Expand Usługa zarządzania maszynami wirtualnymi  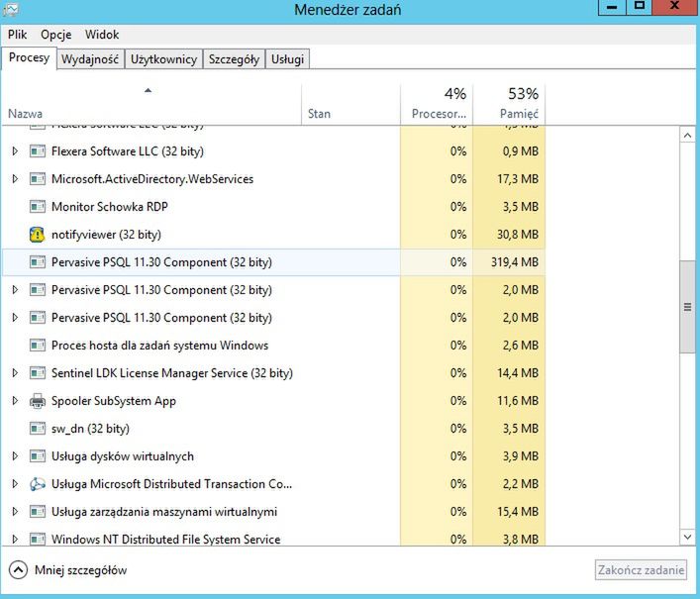[15, 512]
